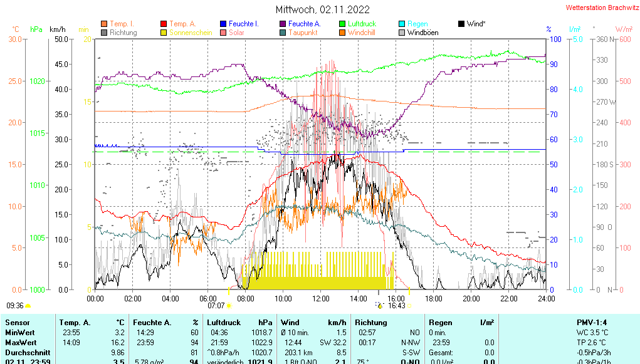640x364 pixels.
Task: Click the yellow icon next to 09:36
Action: (x=28, y=306)
